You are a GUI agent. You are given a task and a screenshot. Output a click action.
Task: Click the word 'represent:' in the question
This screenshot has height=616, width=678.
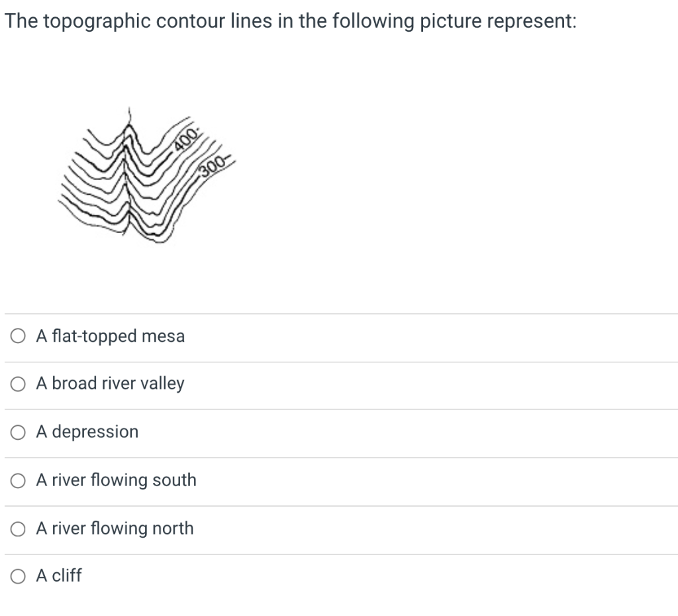[x=532, y=21]
